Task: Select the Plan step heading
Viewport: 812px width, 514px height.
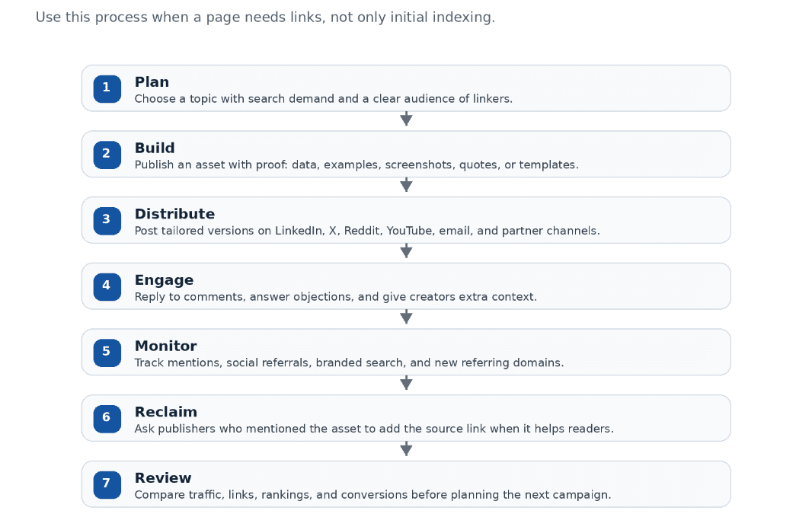Action: point(152,81)
